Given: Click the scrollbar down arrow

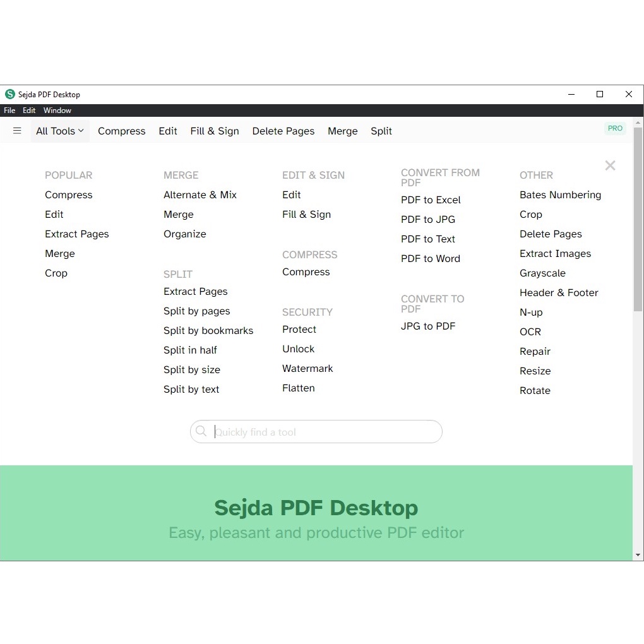Looking at the screenshot, I should [x=638, y=555].
